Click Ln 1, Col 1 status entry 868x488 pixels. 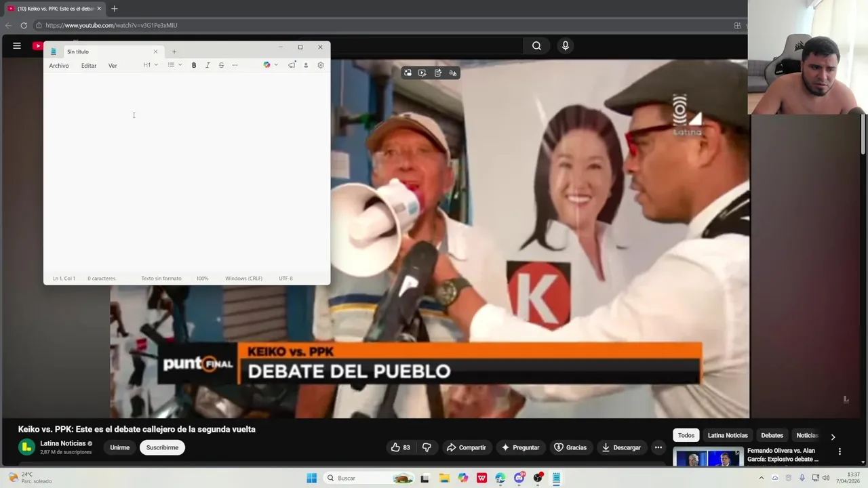(x=64, y=279)
